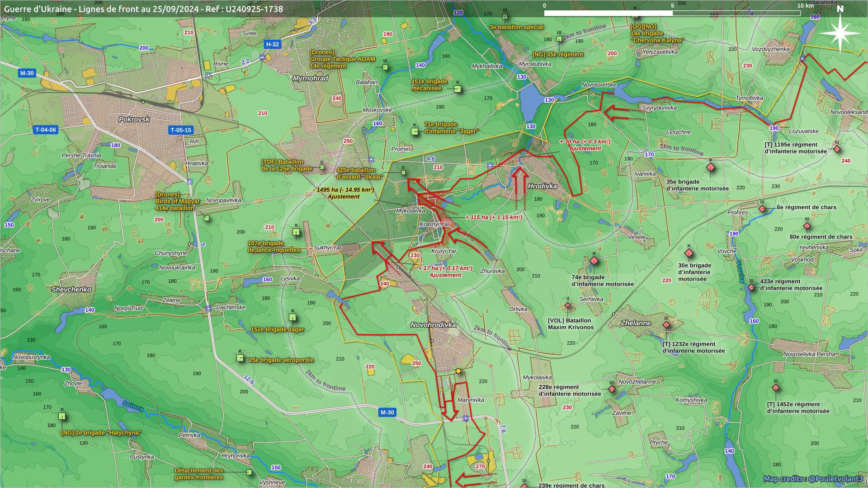Click the yellow dot marker in Novohrodivka
The height and width of the screenshot is (488, 868).
458,371
